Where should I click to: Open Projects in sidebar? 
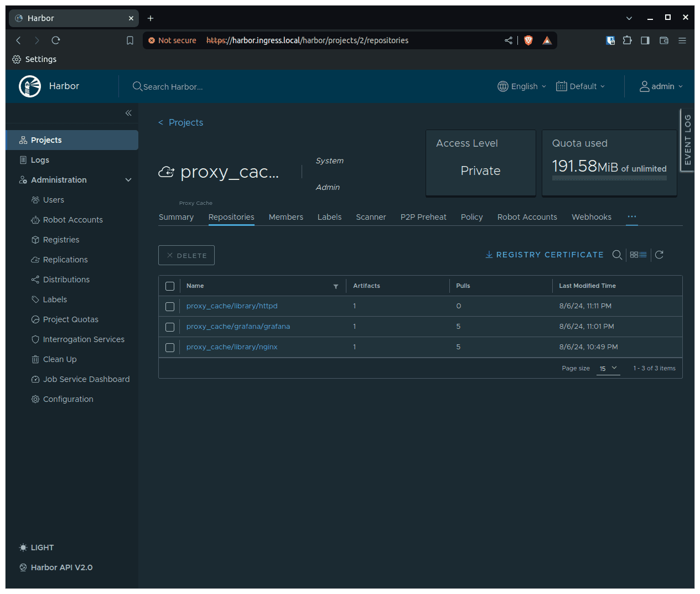pos(72,140)
